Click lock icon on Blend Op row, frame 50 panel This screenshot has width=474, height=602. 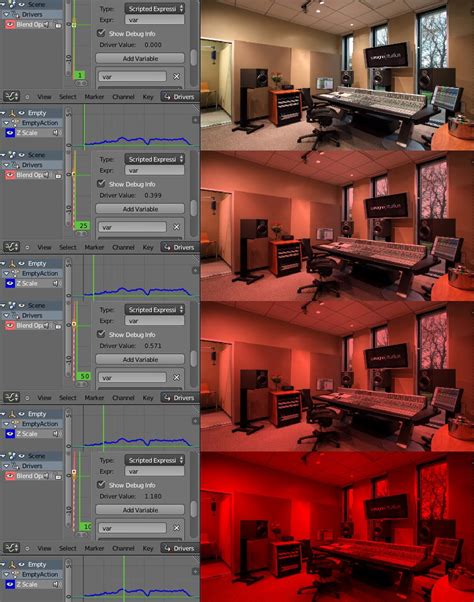tap(58, 326)
